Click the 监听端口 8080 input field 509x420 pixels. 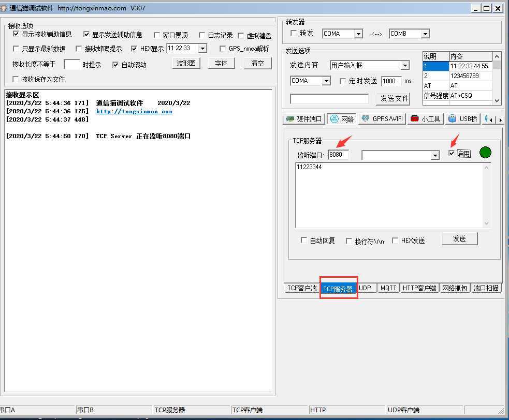tap(339, 155)
